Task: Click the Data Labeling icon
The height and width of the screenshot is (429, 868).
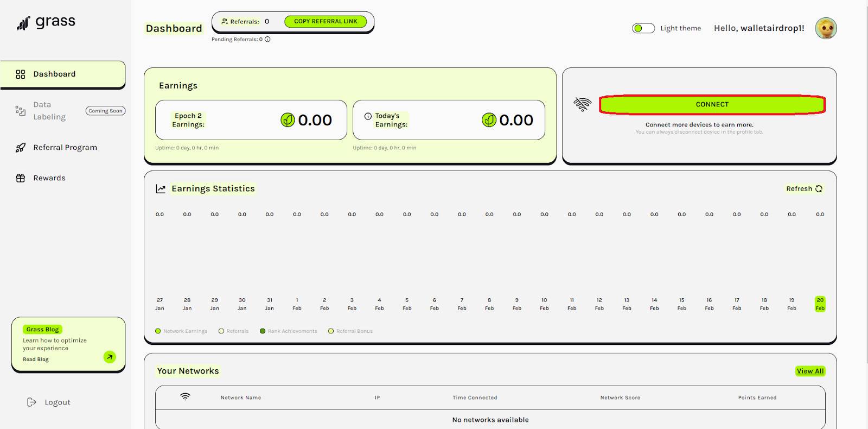Action: tap(21, 111)
